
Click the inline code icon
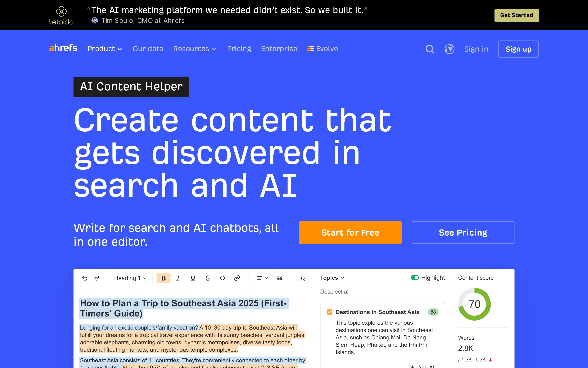222,278
